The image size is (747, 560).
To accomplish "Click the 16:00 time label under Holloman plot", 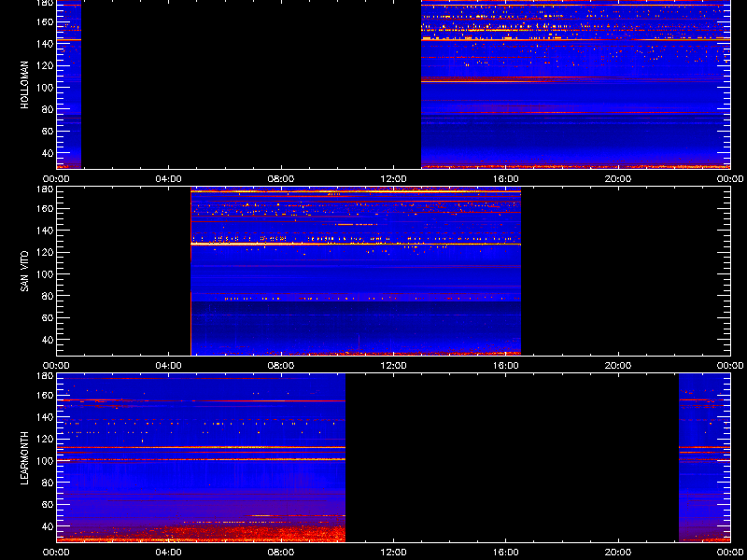I will tap(506, 179).
